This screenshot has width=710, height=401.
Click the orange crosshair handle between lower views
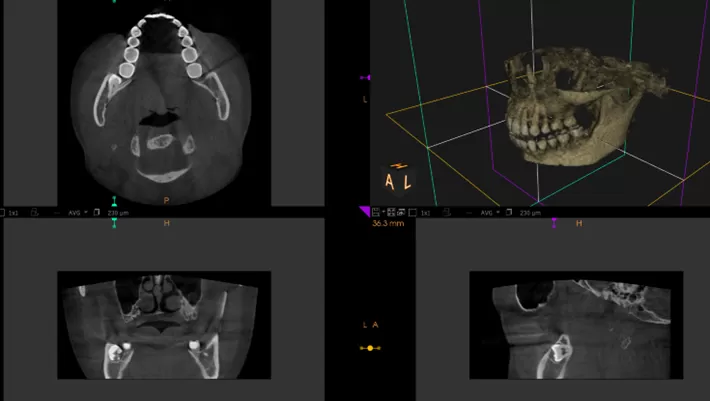pyautogui.click(x=370, y=348)
